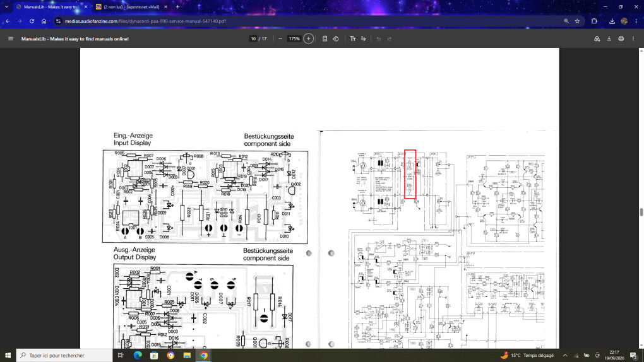
Task: Select the draw annotation tool
Action: point(364,38)
